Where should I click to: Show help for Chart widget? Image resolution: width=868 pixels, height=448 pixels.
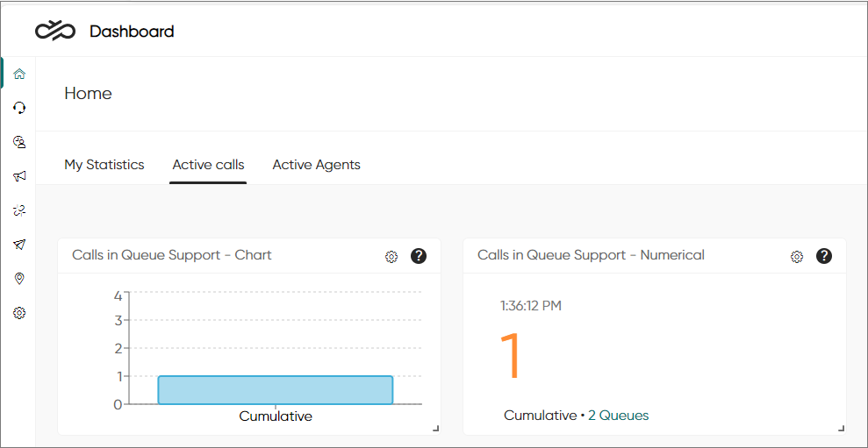(x=419, y=256)
